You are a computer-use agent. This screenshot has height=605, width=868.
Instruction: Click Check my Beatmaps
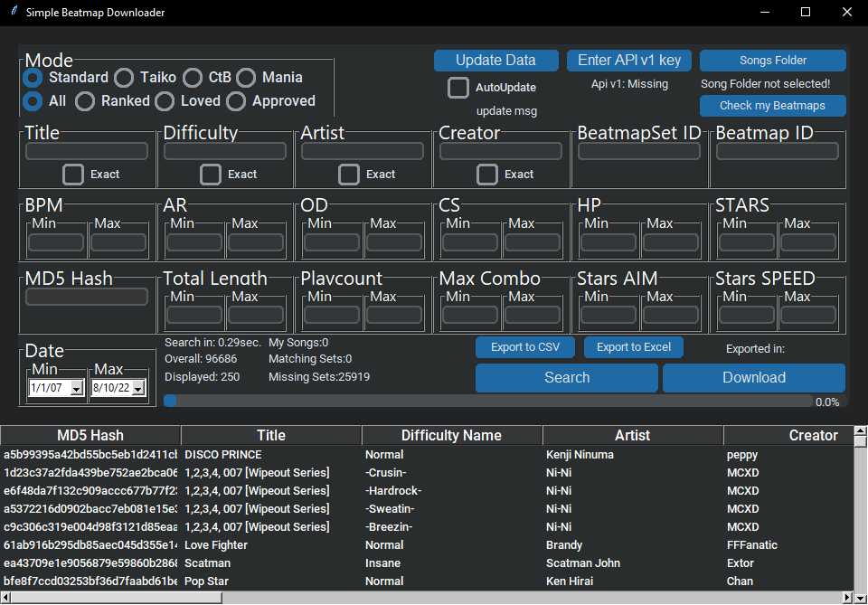click(x=772, y=106)
